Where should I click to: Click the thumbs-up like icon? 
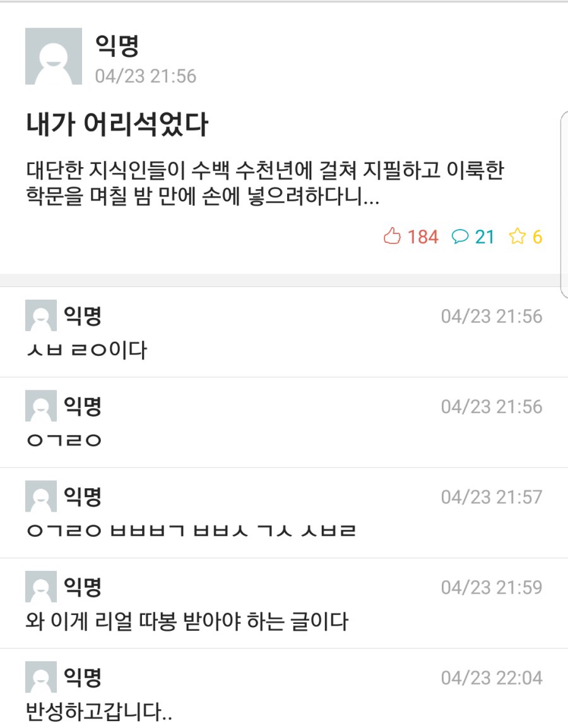(x=392, y=237)
